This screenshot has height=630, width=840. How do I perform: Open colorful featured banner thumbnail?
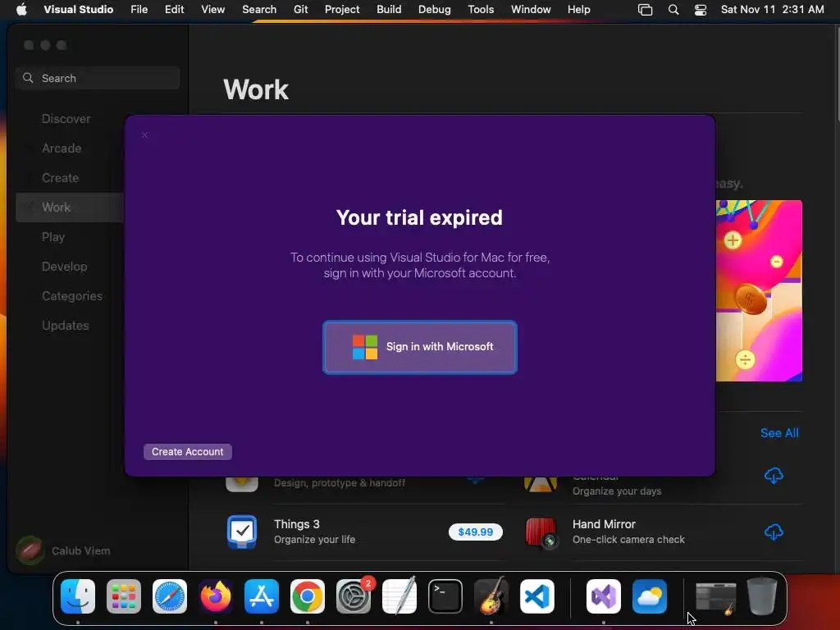pos(759,291)
